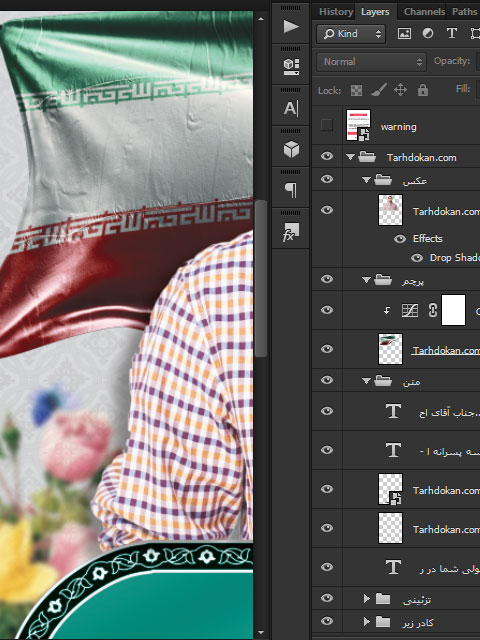Collapse the عکس group
This screenshot has width=480, height=640.
[366, 180]
